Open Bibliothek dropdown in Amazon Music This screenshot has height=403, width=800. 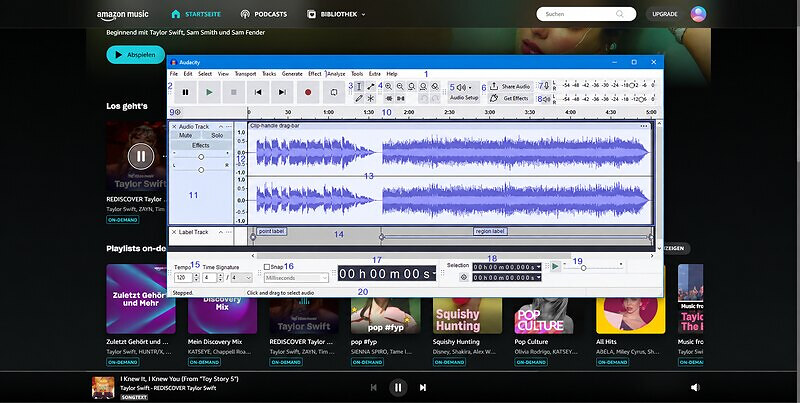point(336,14)
